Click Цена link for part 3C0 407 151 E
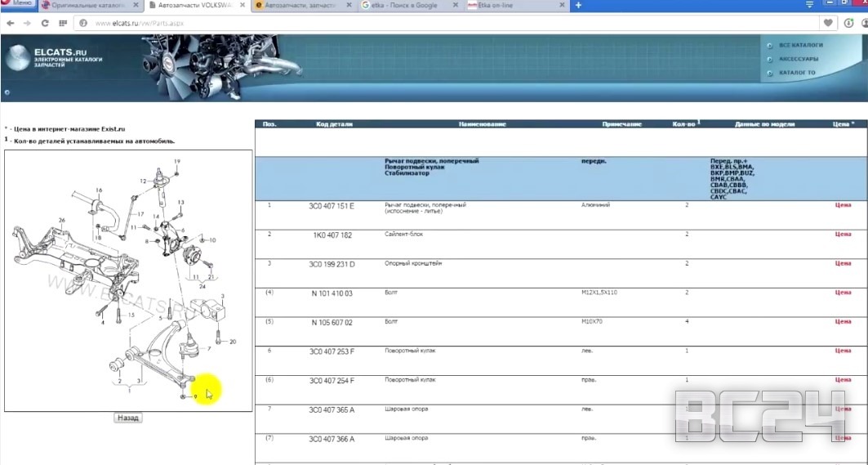The image size is (868, 465). click(x=843, y=205)
